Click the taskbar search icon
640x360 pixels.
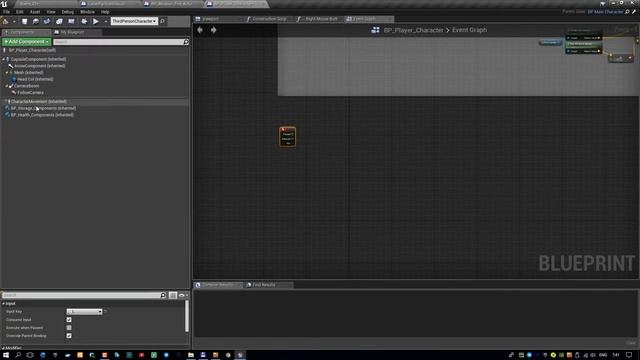tap(18, 355)
